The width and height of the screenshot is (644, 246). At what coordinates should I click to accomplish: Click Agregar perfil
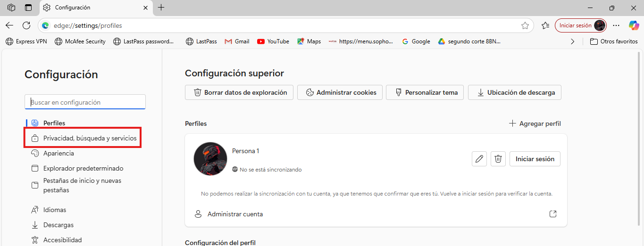535,123
